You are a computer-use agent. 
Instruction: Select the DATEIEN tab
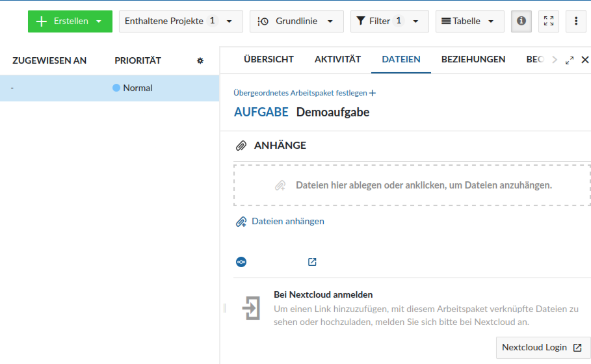[401, 60]
